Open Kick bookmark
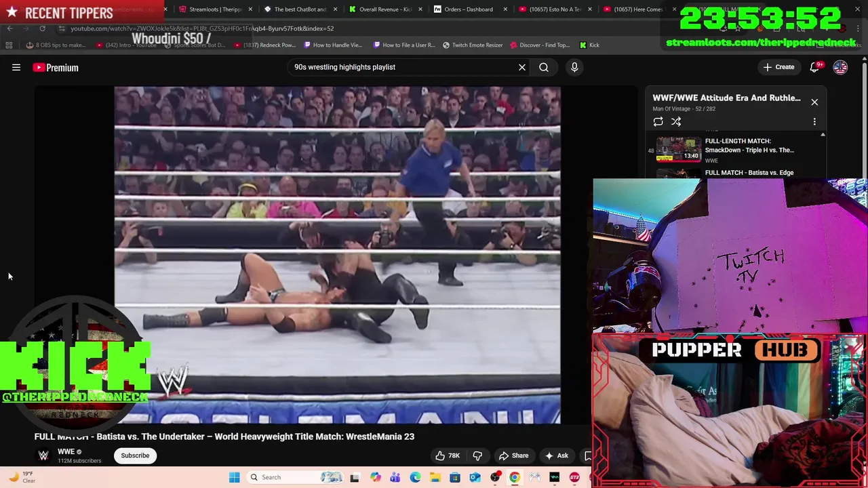 (x=589, y=45)
